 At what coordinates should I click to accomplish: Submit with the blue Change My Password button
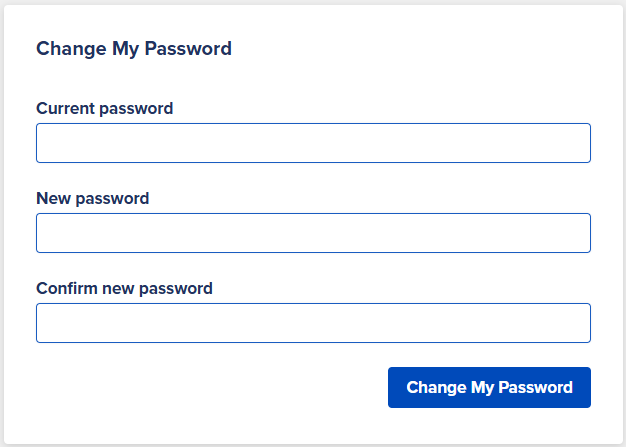pyautogui.click(x=489, y=388)
